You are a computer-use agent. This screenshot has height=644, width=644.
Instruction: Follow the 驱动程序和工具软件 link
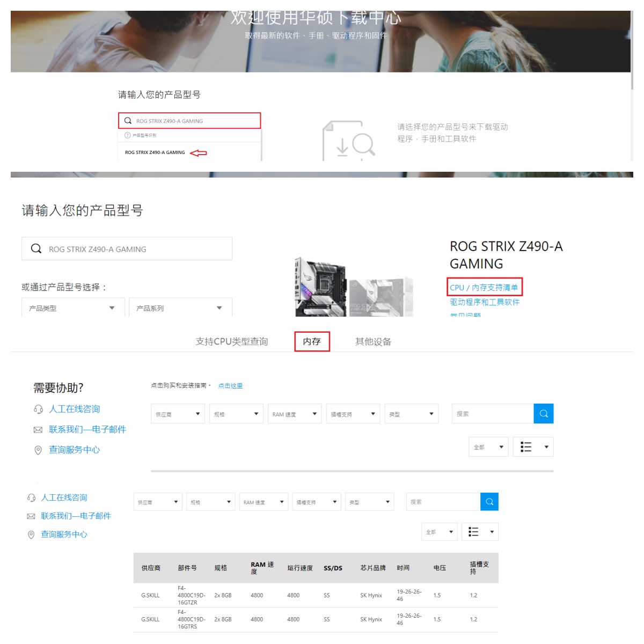click(485, 302)
